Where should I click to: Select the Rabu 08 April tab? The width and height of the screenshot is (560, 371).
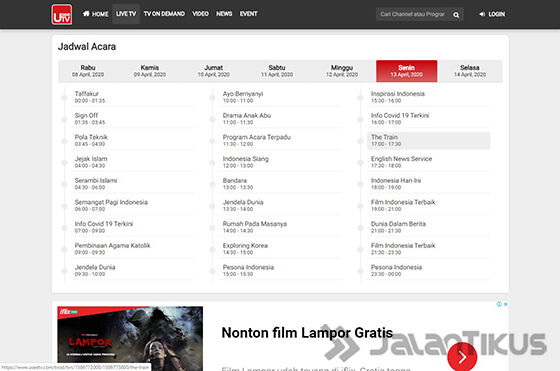pyautogui.click(x=88, y=71)
